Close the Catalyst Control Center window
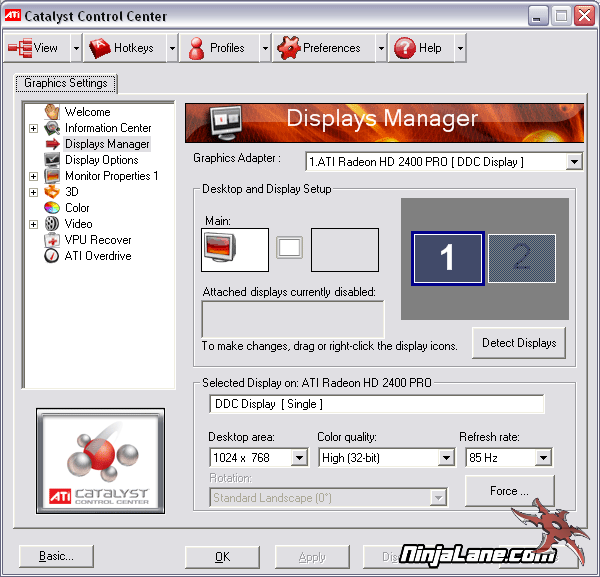Screen dimensions: 600x577 coord(584,16)
